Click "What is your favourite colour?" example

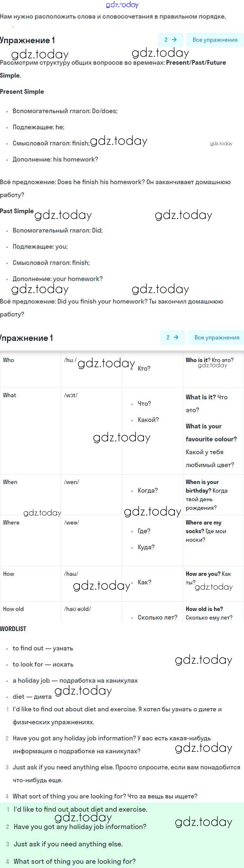(211, 432)
